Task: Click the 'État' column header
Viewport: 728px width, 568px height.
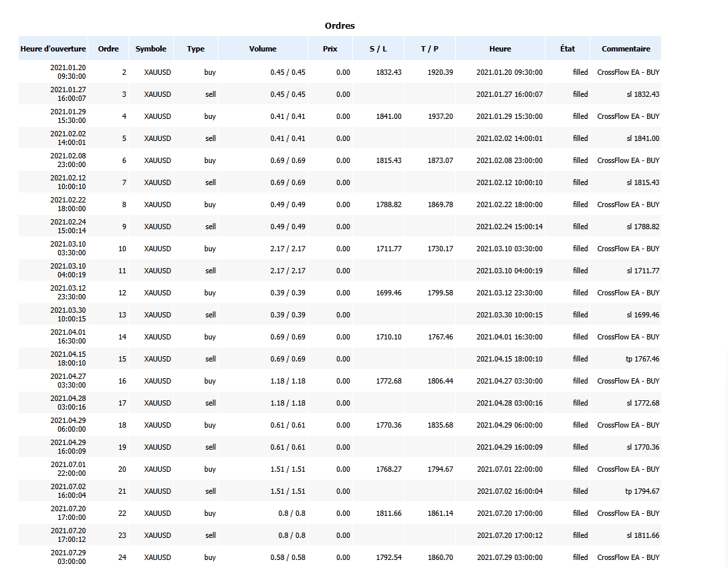Action: tap(568, 49)
